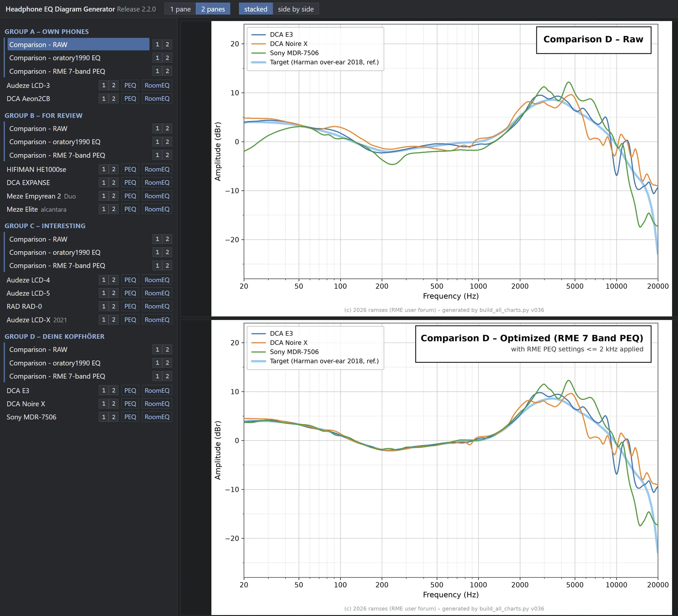Open PEQ for Audeze LCD-5

130,293
